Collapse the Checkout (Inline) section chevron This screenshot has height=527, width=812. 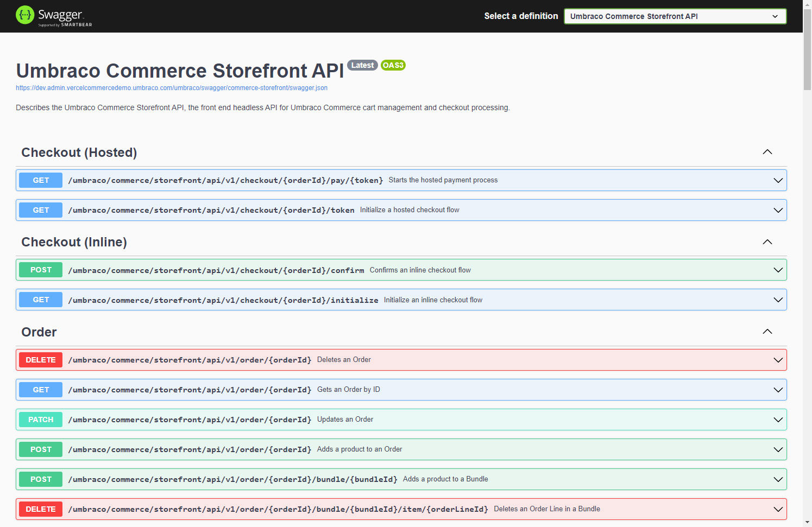(767, 242)
